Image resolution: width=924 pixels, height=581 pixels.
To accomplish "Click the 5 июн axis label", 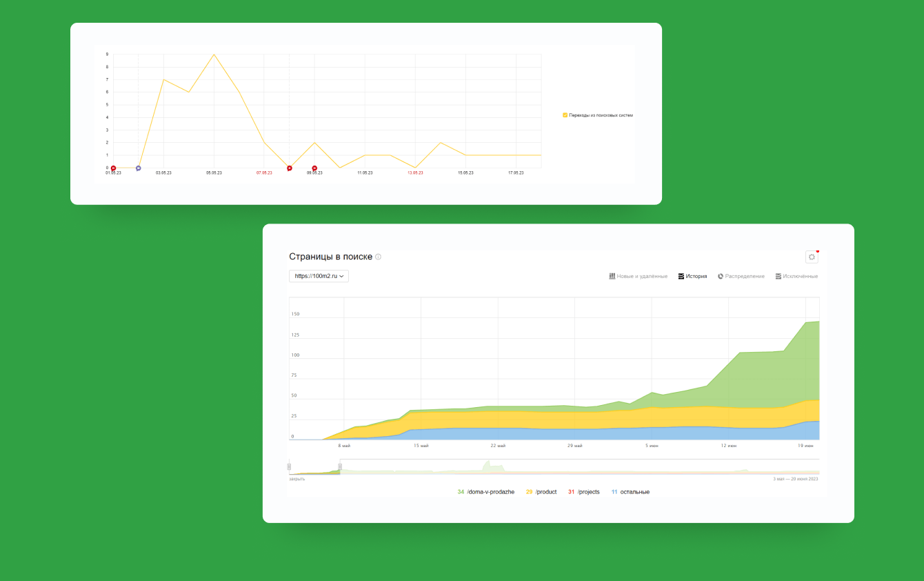I will coord(652,446).
